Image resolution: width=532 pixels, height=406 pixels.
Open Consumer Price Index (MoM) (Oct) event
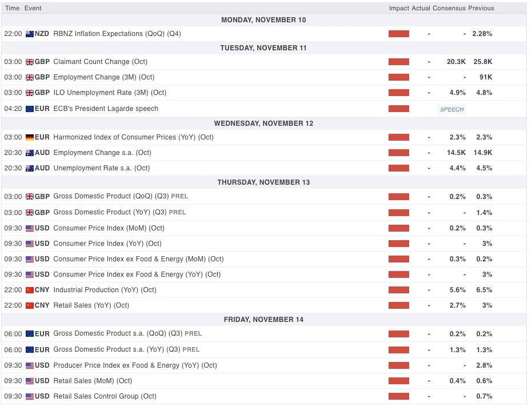[x=109, y=228]
